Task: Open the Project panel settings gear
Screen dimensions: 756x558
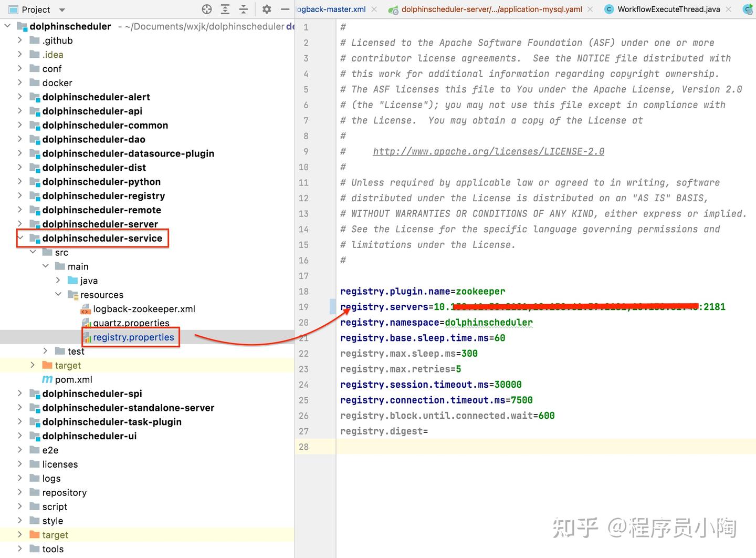Action: click(x=267, y=9)
